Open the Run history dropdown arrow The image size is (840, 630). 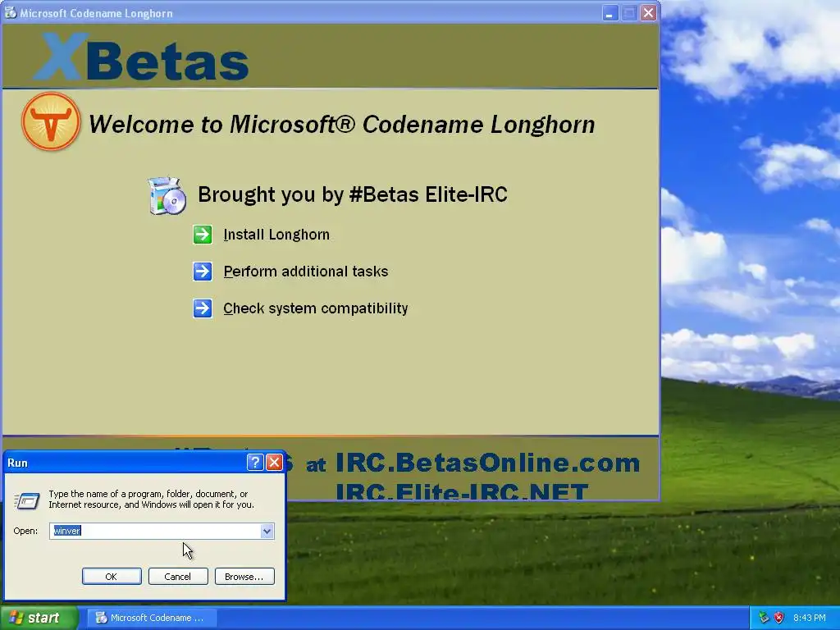[x=267, y=531]
